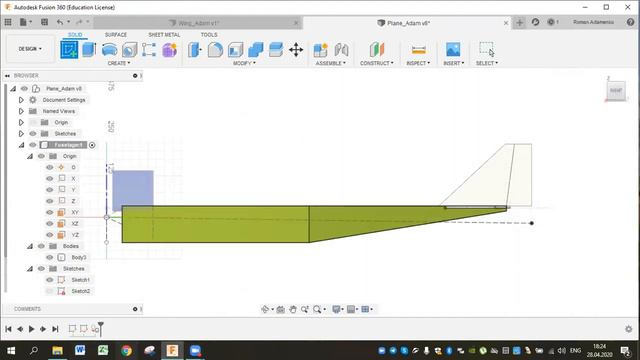640x360 pixels.
Task: Click the Insert image icon
Action: tap(453, 49)
